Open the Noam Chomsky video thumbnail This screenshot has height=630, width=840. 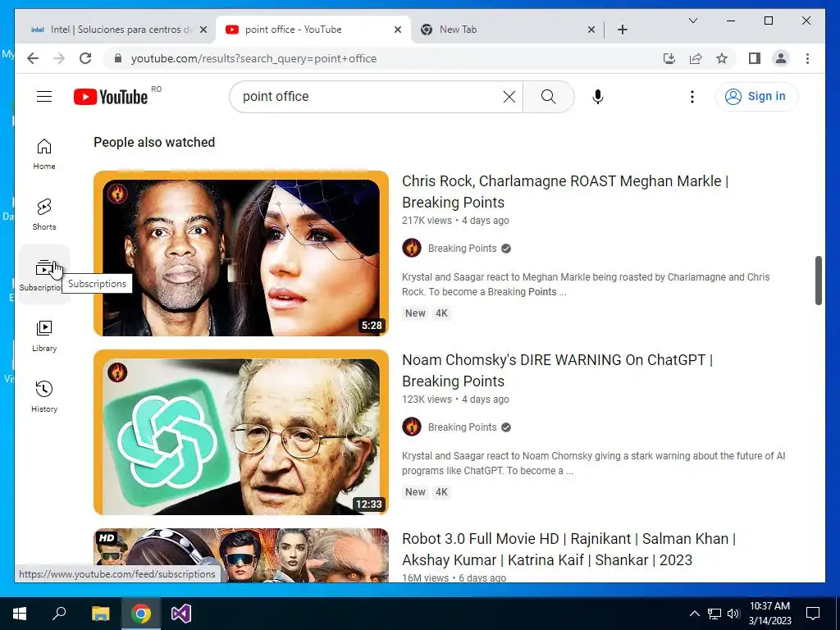click(x=241, y=432)
